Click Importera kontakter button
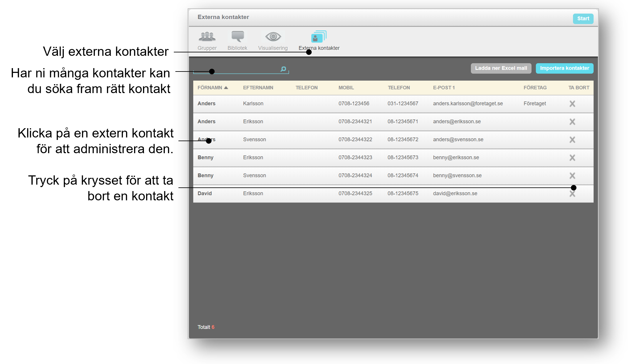 pos(564,68)
